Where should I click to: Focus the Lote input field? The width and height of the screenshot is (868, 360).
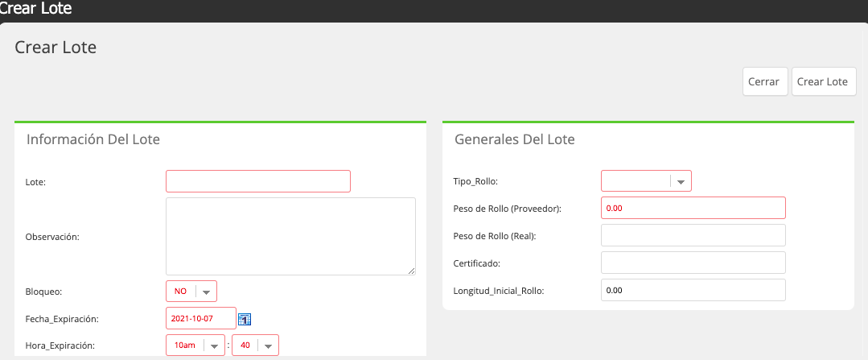coord(258,181)
